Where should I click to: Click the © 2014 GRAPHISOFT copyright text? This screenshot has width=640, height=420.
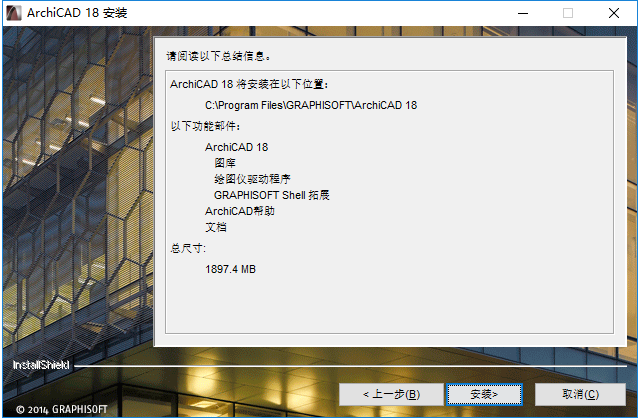tap(62, 409)
